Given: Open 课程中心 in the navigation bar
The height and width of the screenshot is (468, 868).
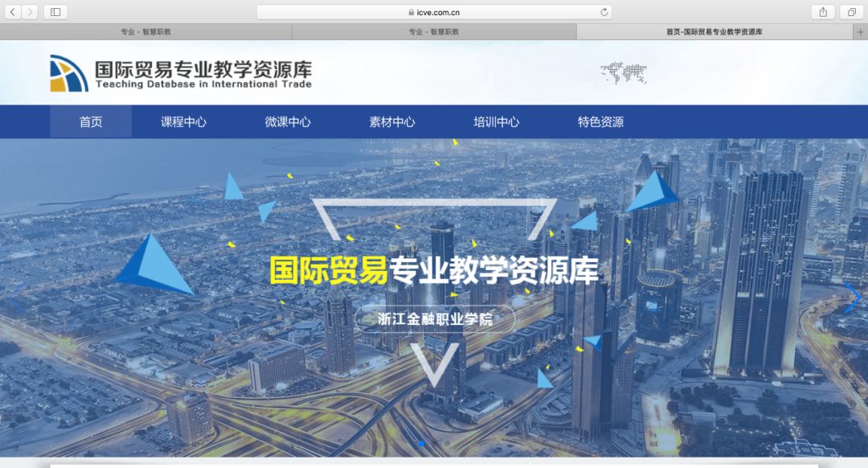Looking at the screenshot, I should [184, 122].
